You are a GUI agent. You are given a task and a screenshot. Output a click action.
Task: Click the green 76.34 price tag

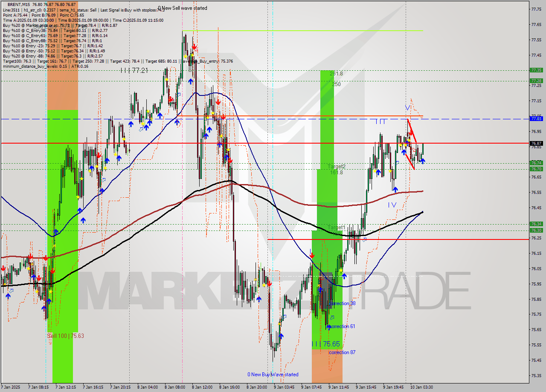(536, 224)
